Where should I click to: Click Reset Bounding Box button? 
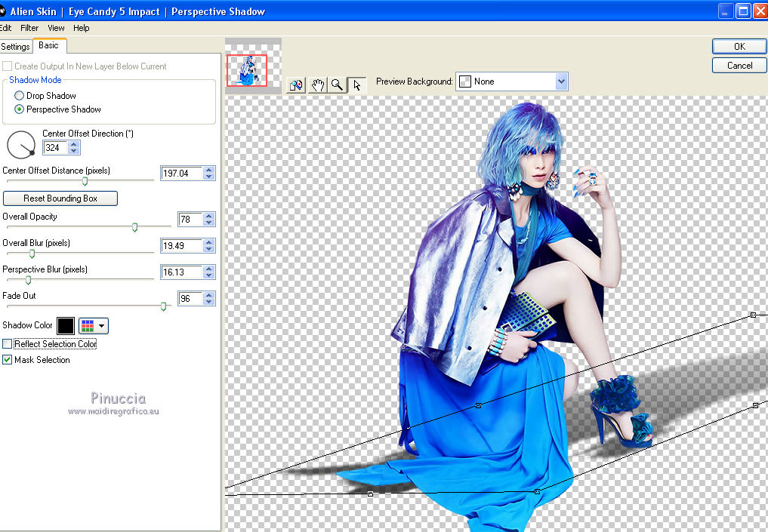(x=60, y=198)
